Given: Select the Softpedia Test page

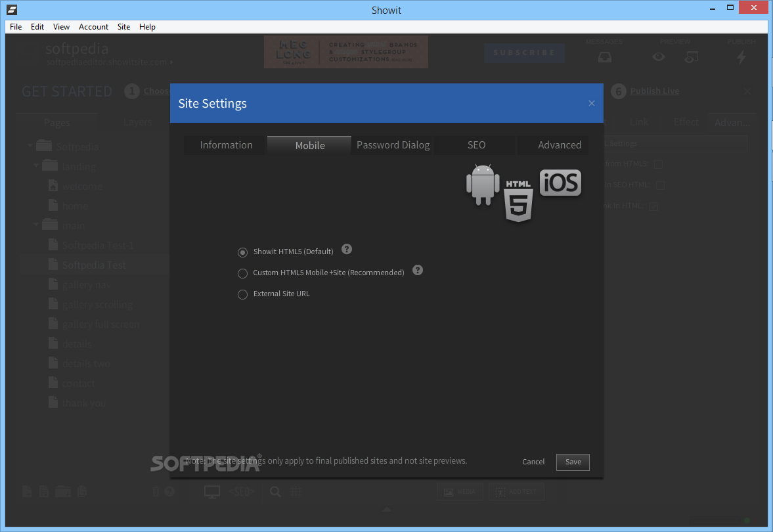Looking at the screenshot, I should pyautogui.click(x=94, y=265).
